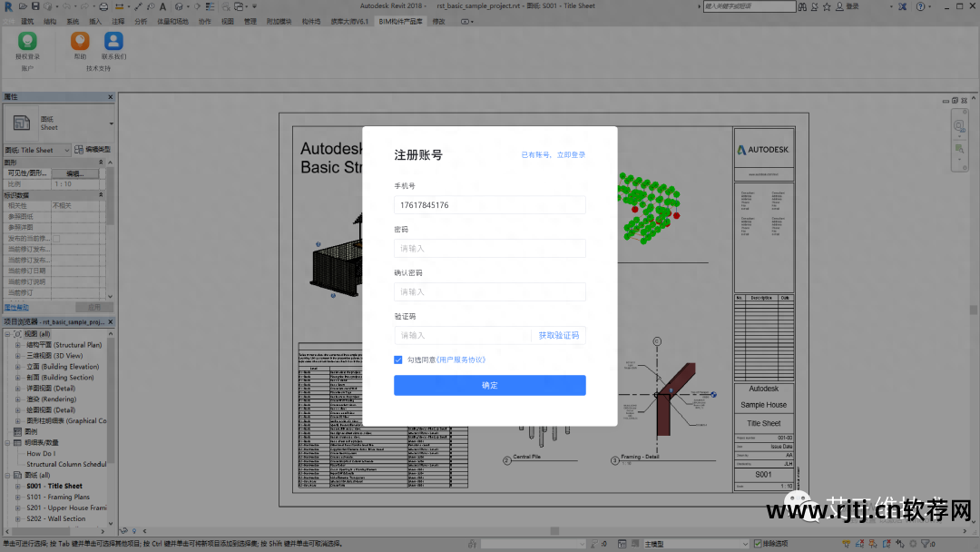Open the 主模型 dropdown in status bar

(746, 544)
